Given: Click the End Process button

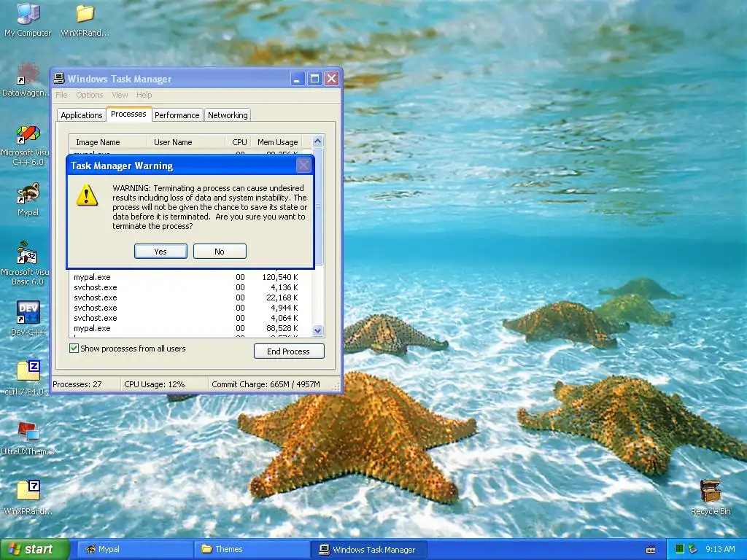Looking at the screenshot, I should [289, 351].
